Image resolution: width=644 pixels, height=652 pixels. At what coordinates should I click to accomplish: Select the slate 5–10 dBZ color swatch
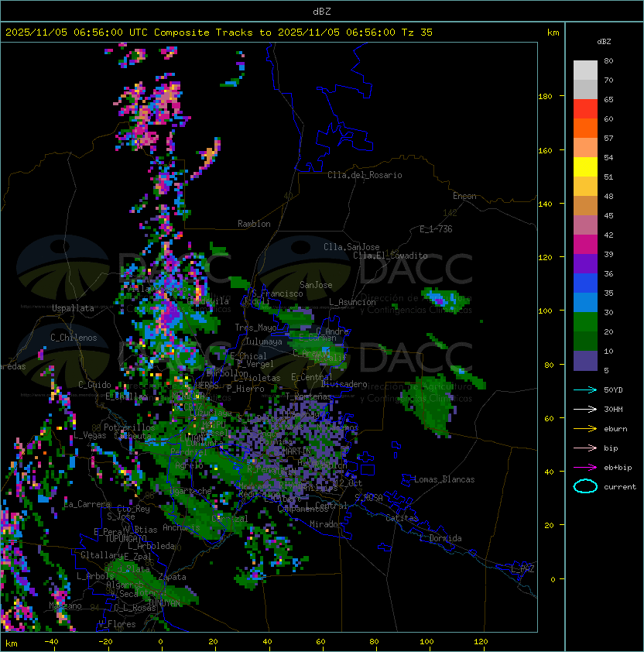coord(585,361)
